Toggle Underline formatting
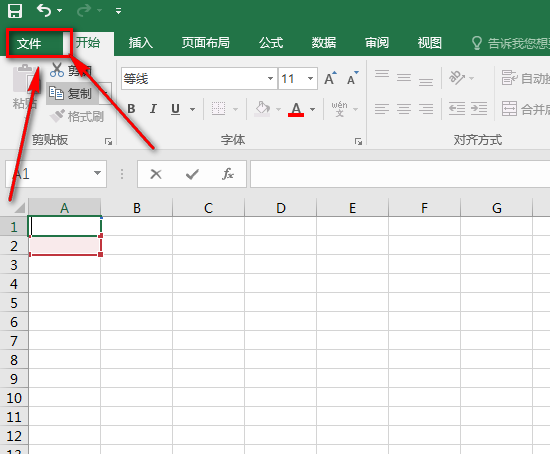The width and height of the screenshot is (550, 454). 175,109
